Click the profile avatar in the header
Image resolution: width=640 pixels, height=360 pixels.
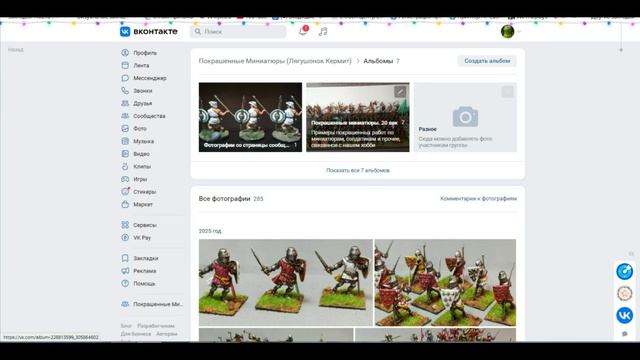[507, 31]
